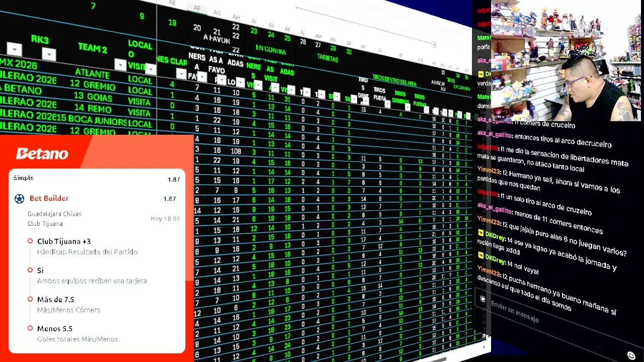This screenshot has width=644, height=362.
Task: Open the filter dropdown under column number 21
Action: pyautogui.click(x=222, y=79)
